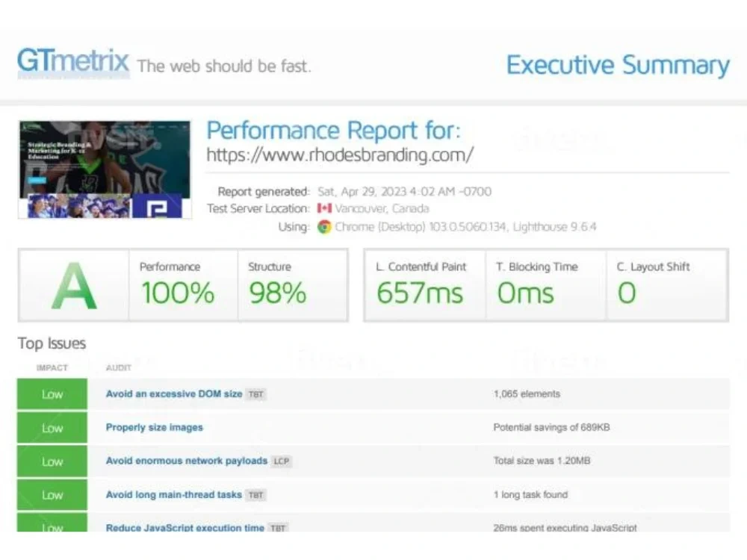Click the IMPACT column header

(x=52, y=367)
